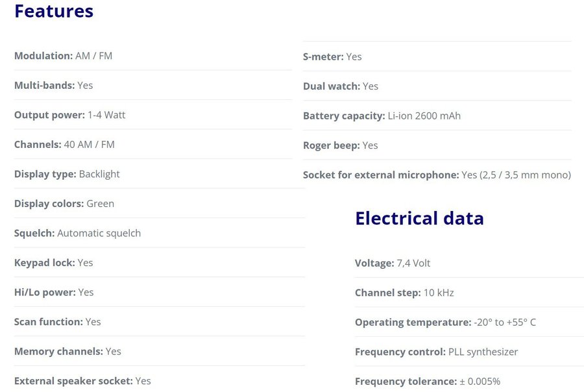Select Battery capacity Li-ion 2600 mAh text

pyautogui.click(x=382, y=116)
